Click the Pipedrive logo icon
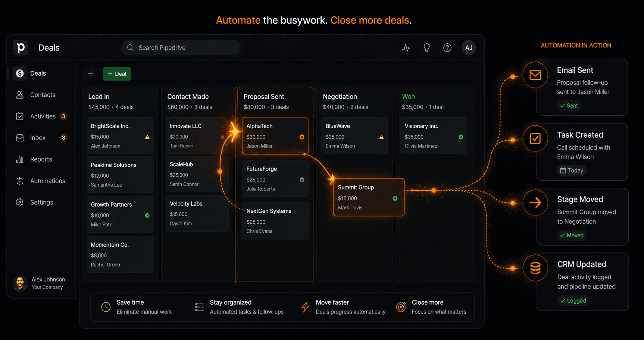 point(21,47)
